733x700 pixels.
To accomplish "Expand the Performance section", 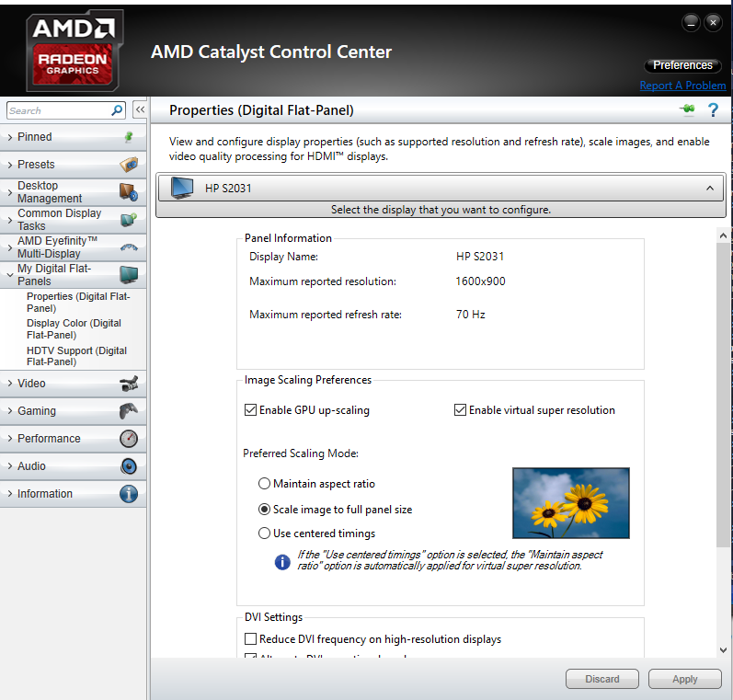I will click(x=73, y=439).
